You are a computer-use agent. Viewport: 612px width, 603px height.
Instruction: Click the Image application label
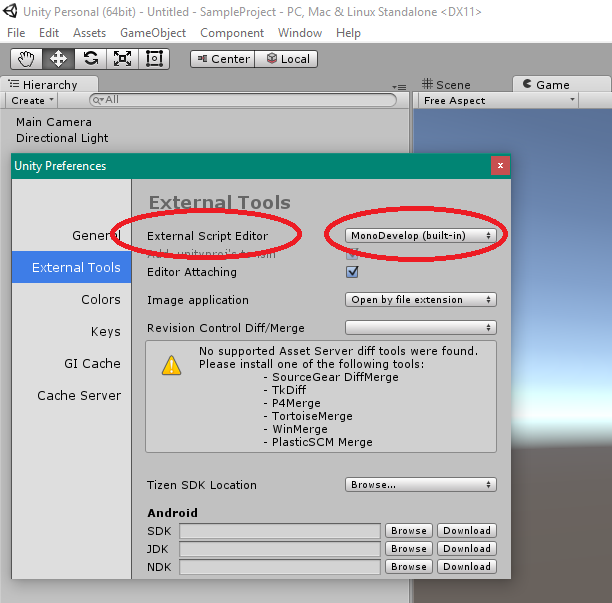pyautogui.click(x=197, y=300)
